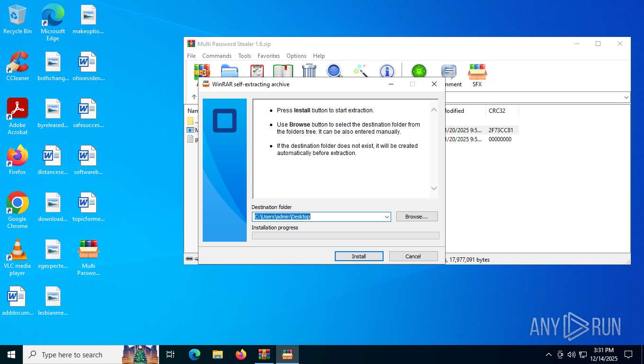Click the Installation progress bar
This screenshot has width=644, height=364.
(x=345, y=236)
